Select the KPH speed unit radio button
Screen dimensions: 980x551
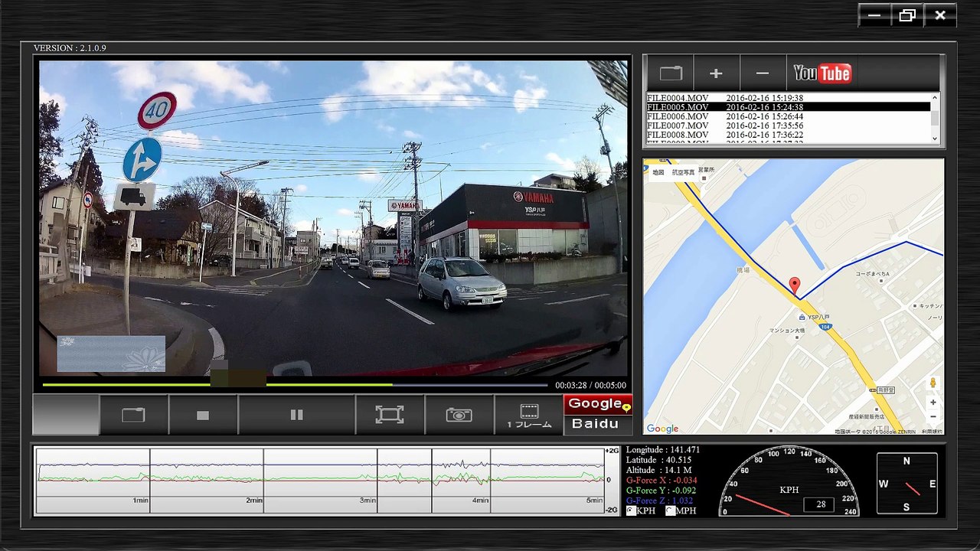tap(631, 510)
